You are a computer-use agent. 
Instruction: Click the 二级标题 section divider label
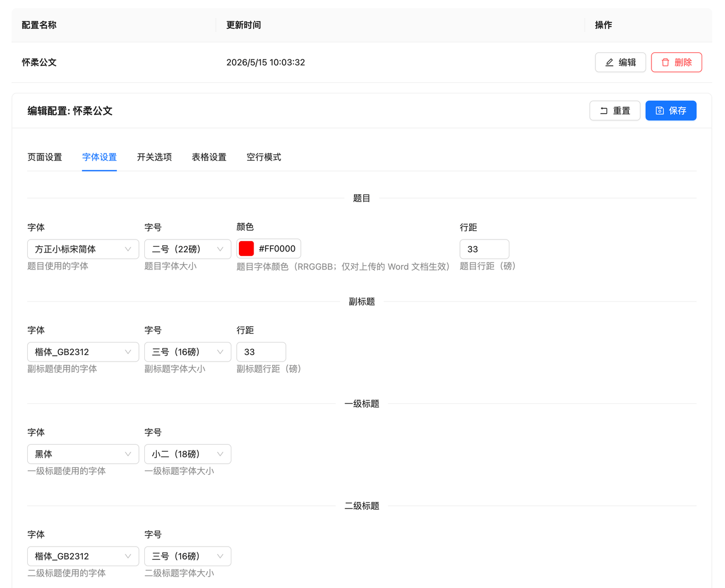[x=362, y=506]
